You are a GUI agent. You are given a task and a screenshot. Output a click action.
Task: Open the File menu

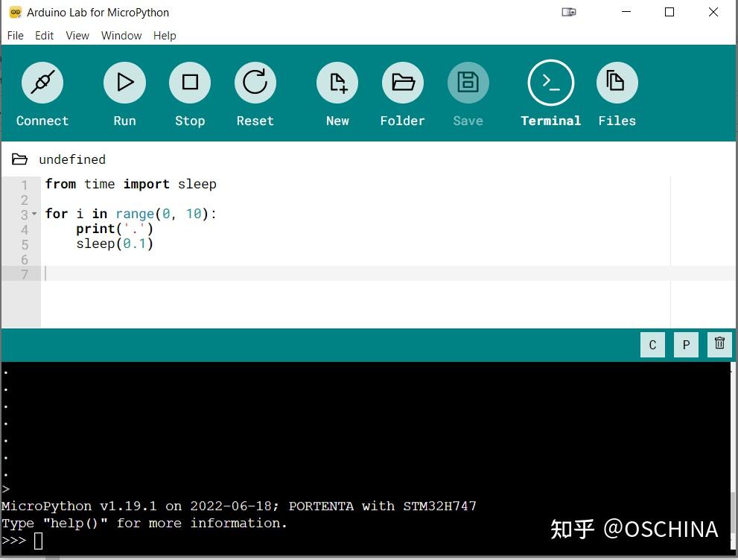click(x=16, y=36)
